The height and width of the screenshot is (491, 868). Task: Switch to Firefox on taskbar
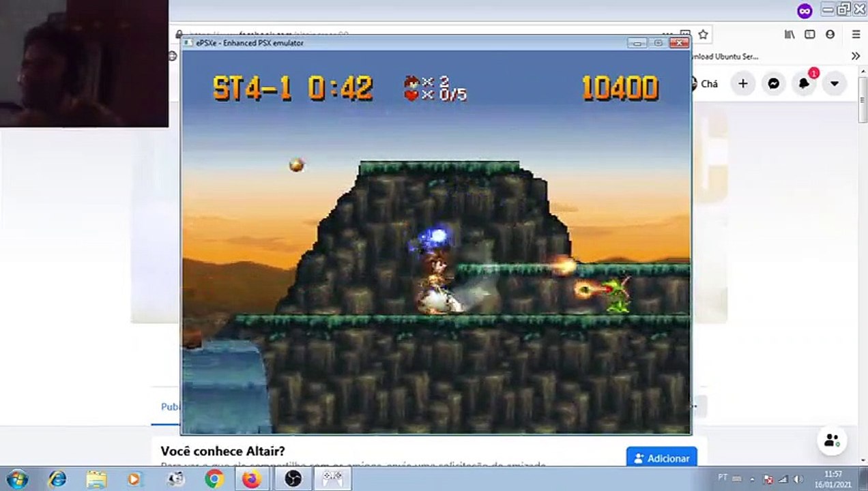tap(252, 479)
